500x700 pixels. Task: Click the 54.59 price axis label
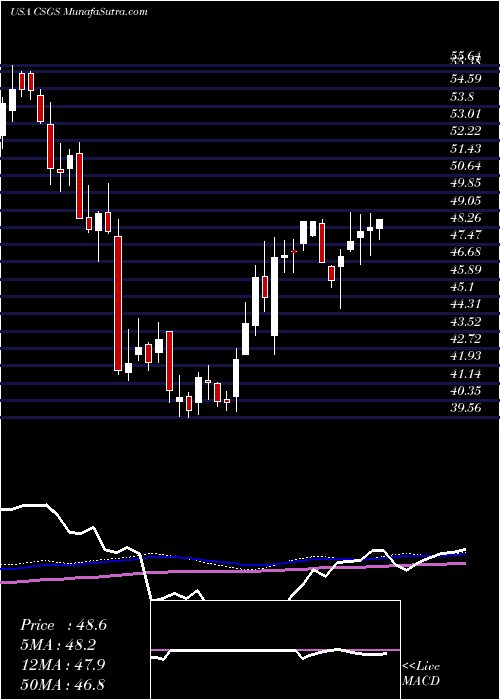pos(466,79)
